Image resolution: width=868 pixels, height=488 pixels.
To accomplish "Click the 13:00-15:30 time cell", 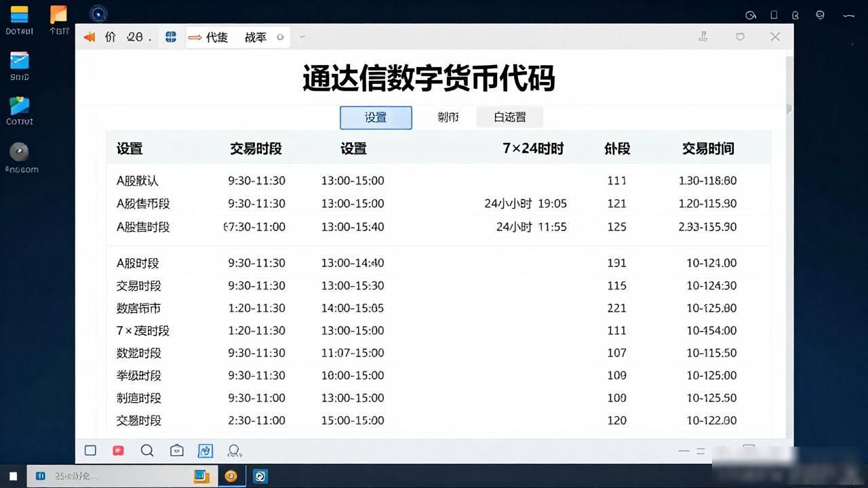I will 353,285.
